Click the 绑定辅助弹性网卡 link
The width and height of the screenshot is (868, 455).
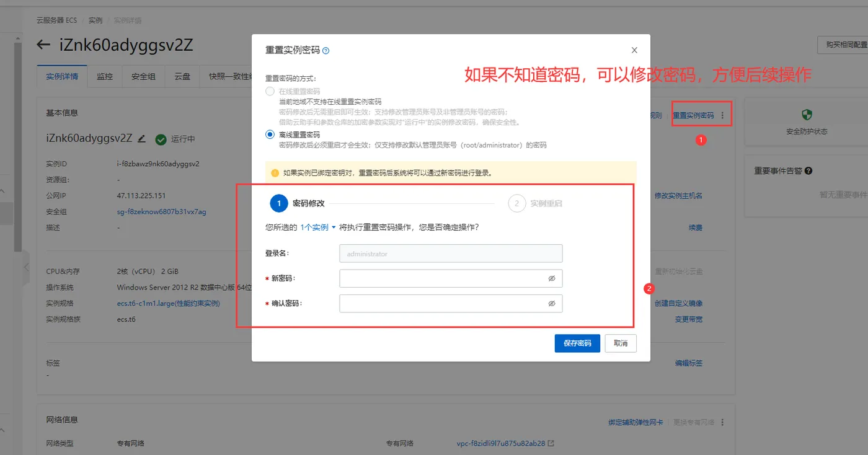635,423
